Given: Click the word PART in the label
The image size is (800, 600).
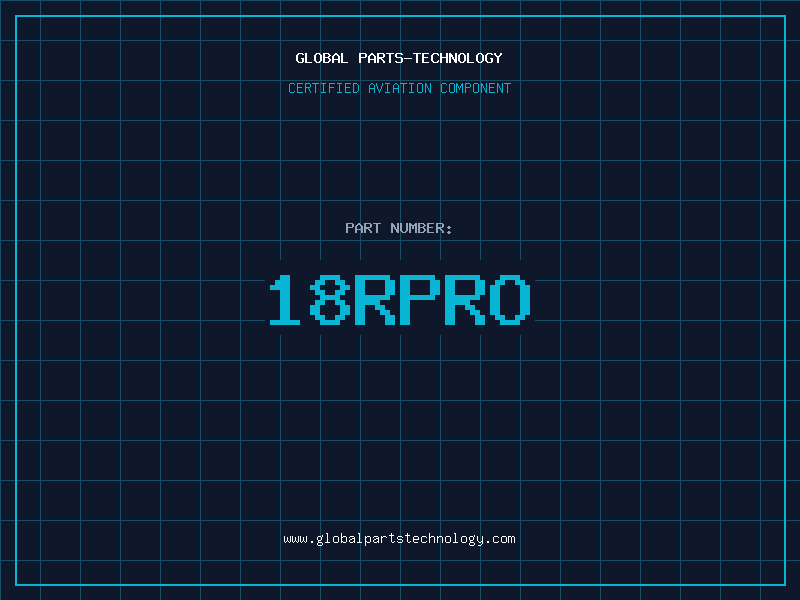Looking at the screenshot, I should coord(362,228).
